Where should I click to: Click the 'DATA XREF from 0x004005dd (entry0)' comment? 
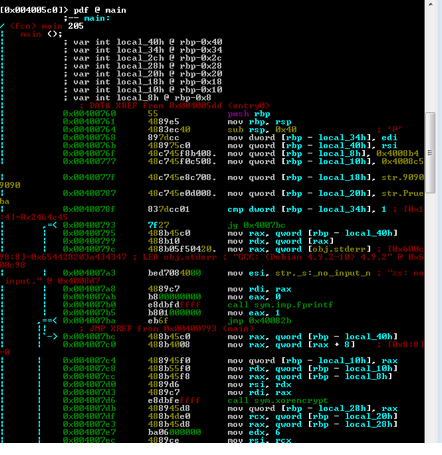[175, 106]
